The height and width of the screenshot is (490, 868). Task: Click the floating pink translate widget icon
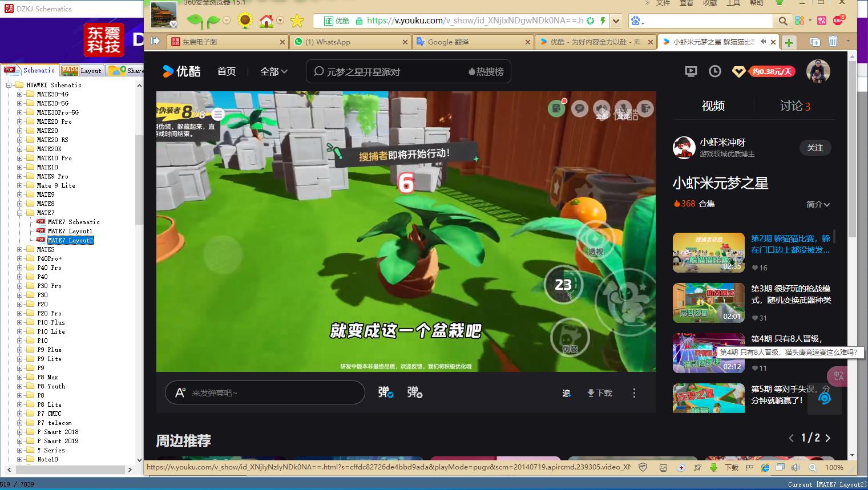(x=837, y=376)
